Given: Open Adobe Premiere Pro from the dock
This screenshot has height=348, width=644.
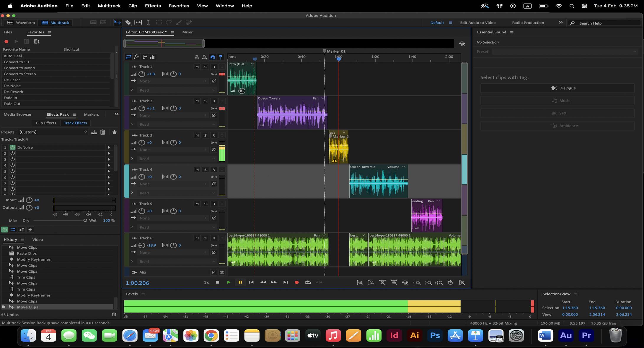Looking at the screenshot, I should (x=586, y=336).
